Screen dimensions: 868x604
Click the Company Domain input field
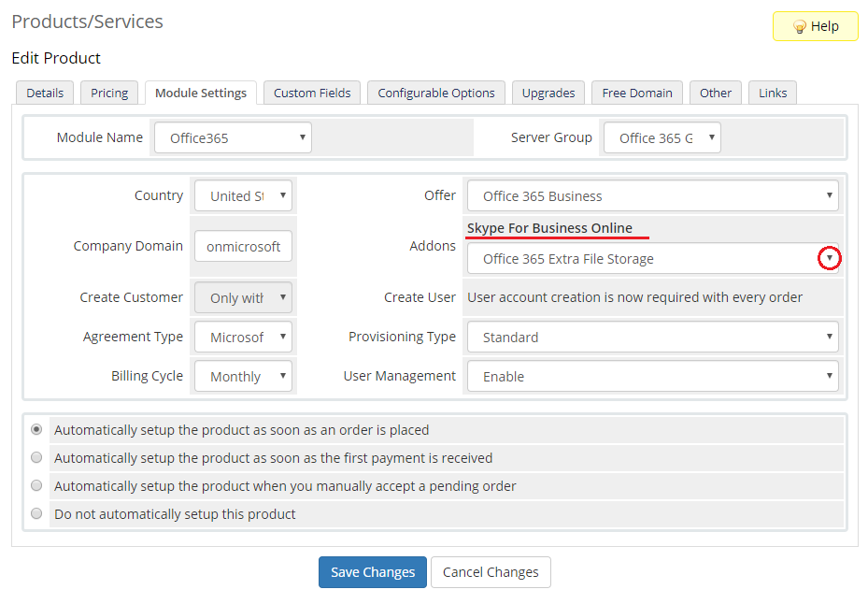(243, 246)
